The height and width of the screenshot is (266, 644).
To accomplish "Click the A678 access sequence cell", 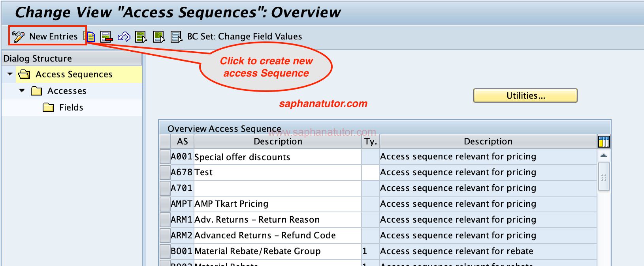I will click(182, 172).
